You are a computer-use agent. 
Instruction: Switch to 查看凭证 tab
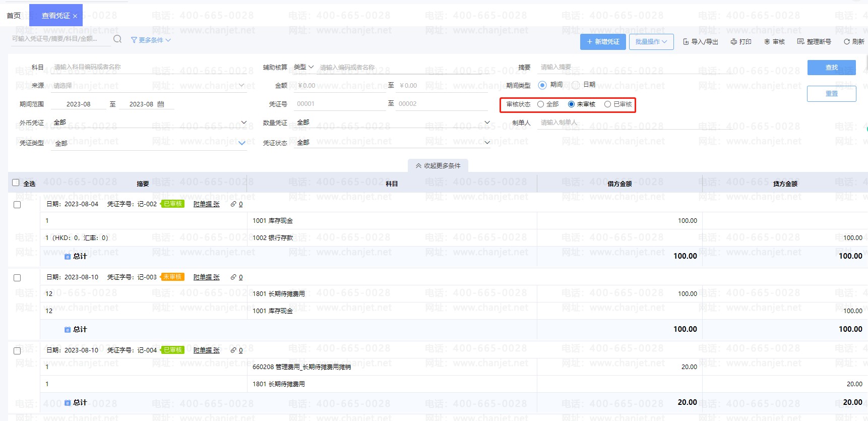pos(55,16)
